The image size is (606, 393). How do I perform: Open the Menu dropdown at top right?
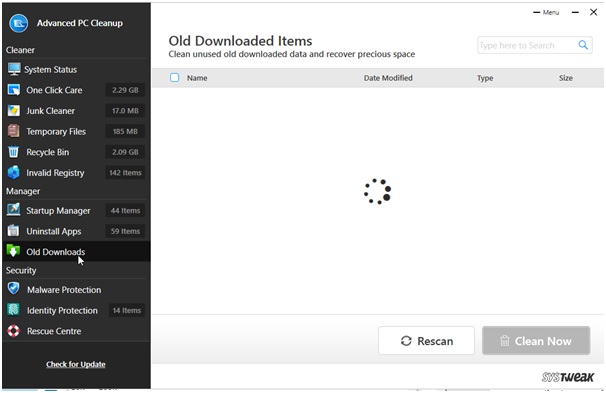(546, 12)
